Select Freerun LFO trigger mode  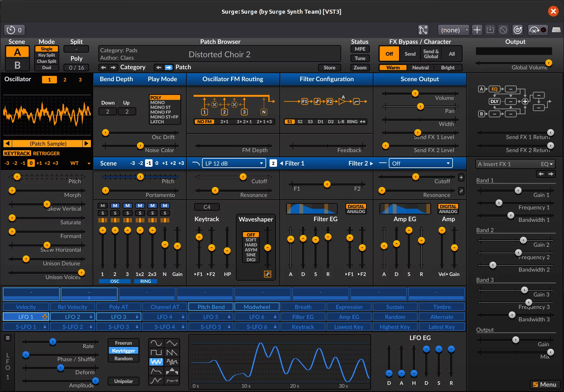124,343
